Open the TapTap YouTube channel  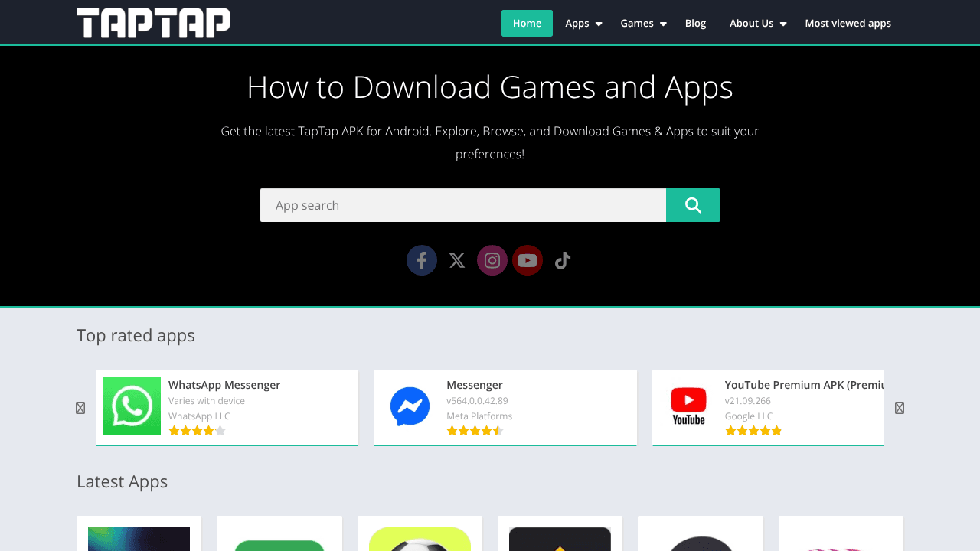click(528, 260)
